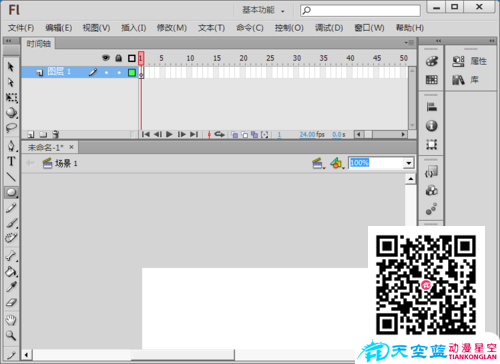Select the Subselection tool

coord(11,82)
